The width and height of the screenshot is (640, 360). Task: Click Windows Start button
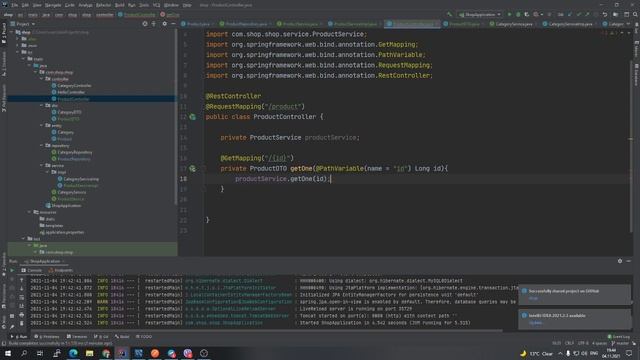click(8, 353)
